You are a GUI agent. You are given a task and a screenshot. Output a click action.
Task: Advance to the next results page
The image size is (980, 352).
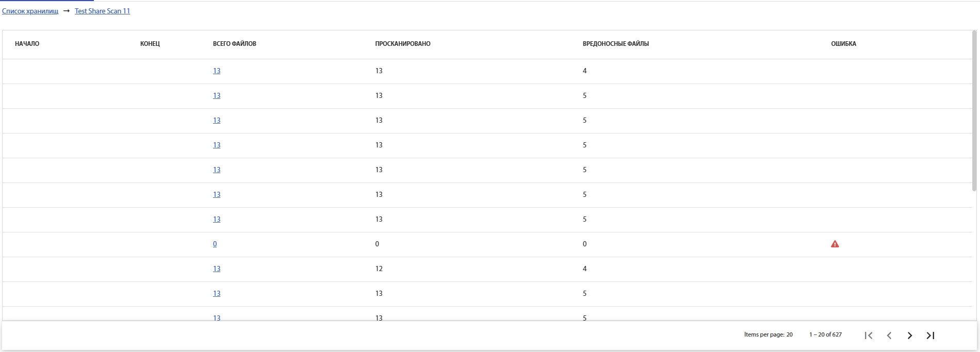(910, 336)
